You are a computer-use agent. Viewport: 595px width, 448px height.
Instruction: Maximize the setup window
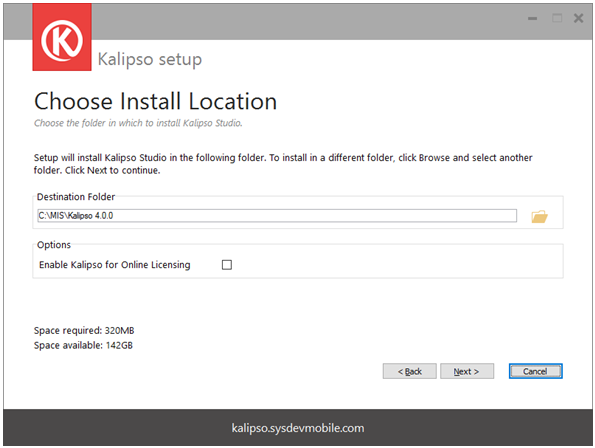pyautogui.click(x=557, y=18)
